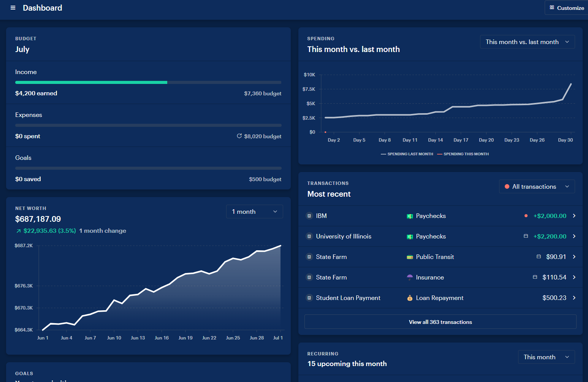Click the Most recent transactions heading
This screenshot has width=588, height=382.
[329, 194]
